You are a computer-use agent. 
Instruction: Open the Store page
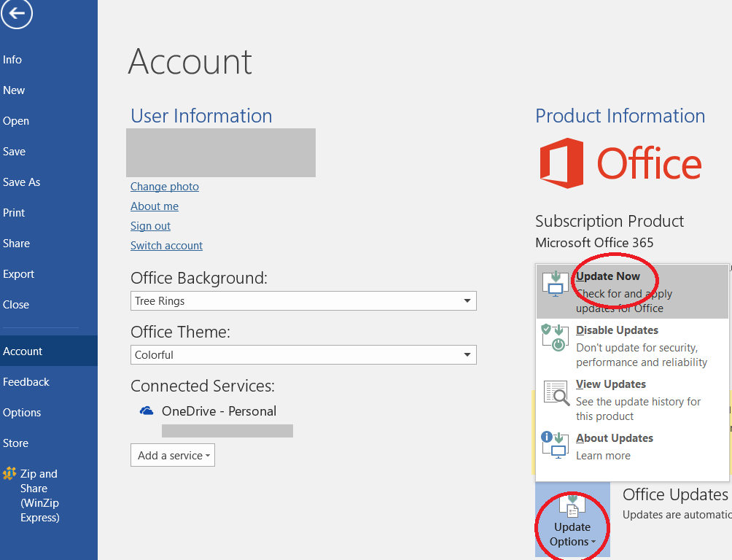coord(15,443)
